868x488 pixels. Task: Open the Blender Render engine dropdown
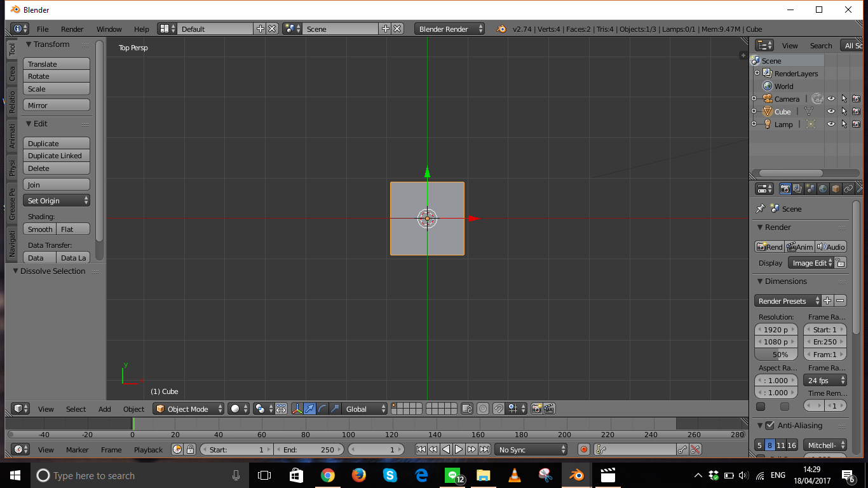(x=449, y=29)
